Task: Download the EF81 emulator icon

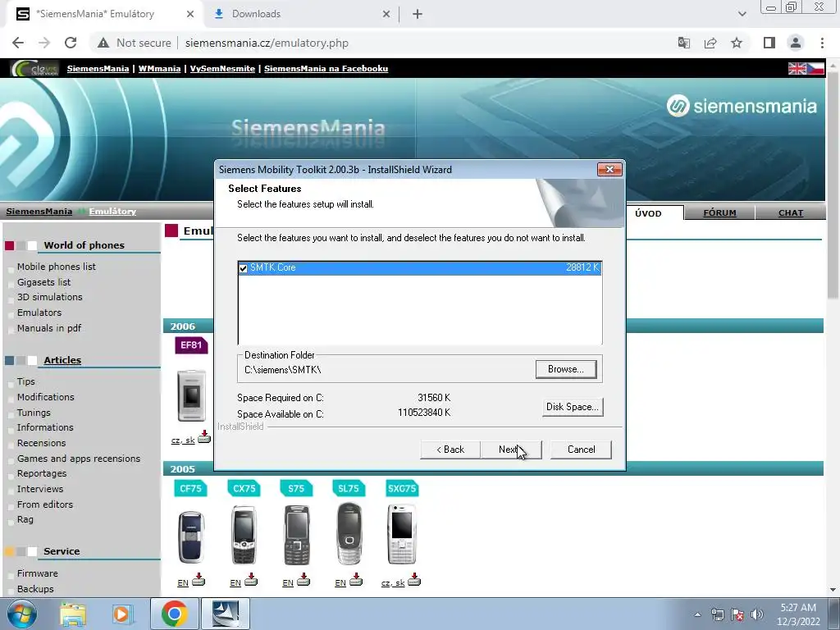Action: (204, 437)
